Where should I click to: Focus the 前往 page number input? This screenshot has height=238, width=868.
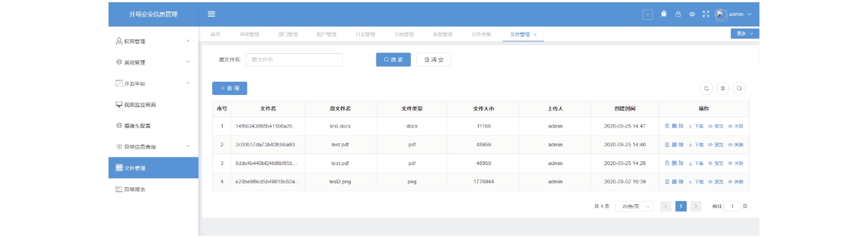(732, 207)
